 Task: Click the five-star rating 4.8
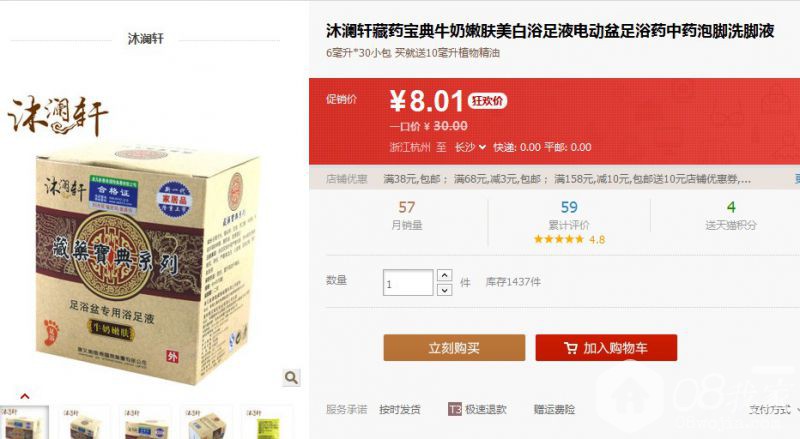(x=569, y=239)
